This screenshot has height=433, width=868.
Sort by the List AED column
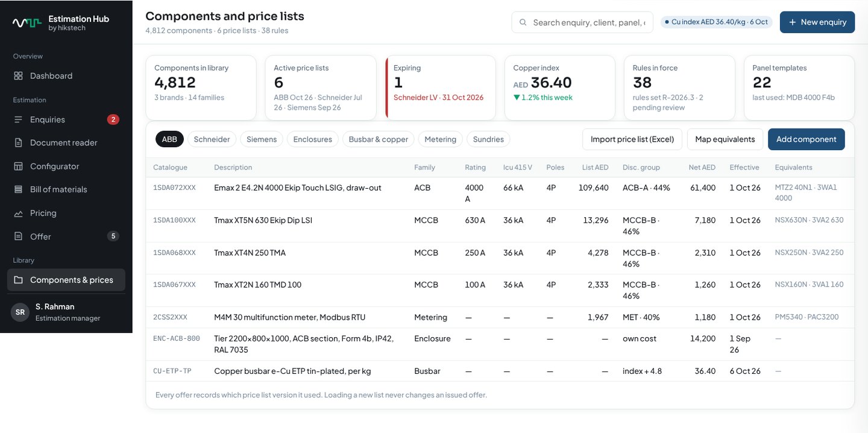coord(595,168)
